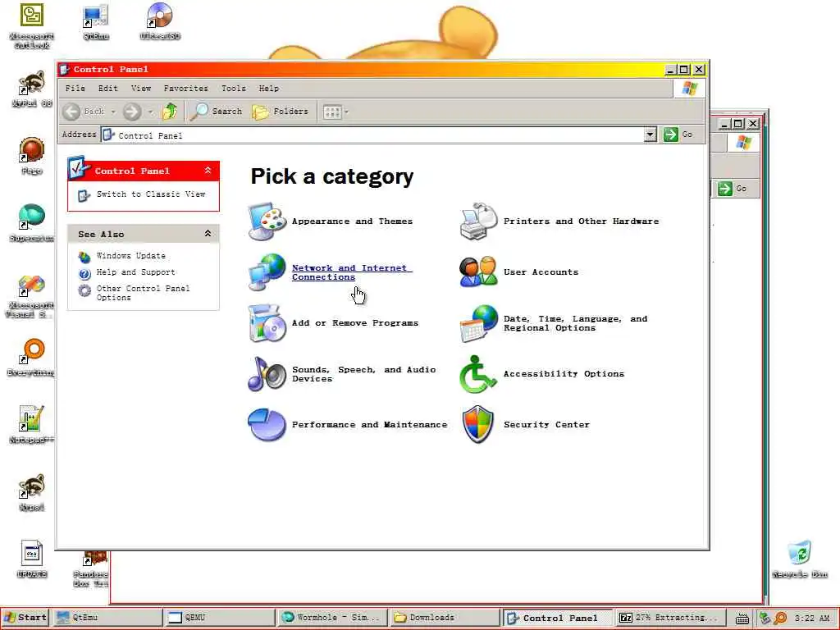This screenshot has width=840, height=630.
Task: Select the Recycle Bin desktop icon
Action: point(799,559)
